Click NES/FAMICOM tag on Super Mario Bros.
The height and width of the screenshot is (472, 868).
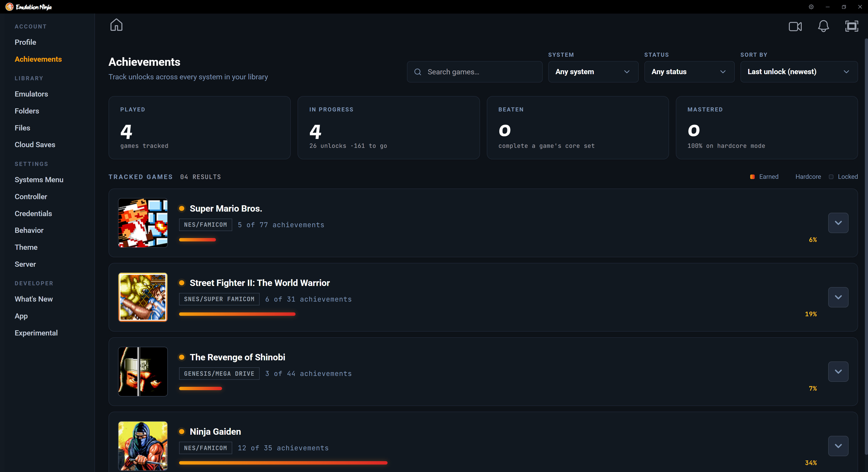[205, 225]
